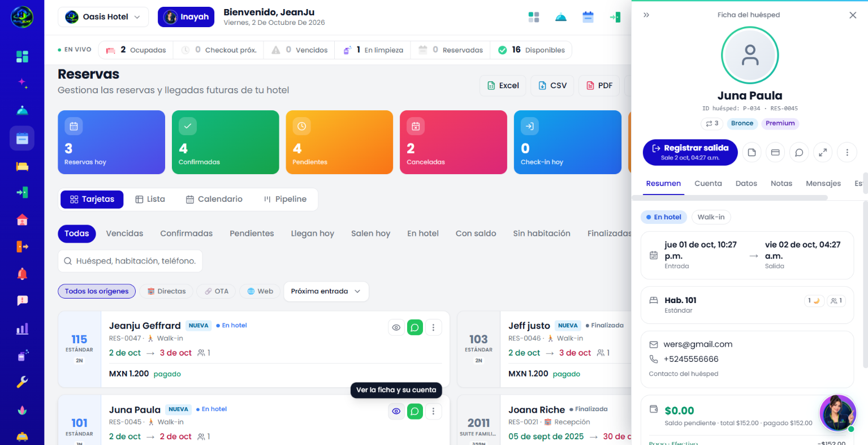Open the orange check-out door icon in the sidebar
868x445 pixels.
coord(22,247)
